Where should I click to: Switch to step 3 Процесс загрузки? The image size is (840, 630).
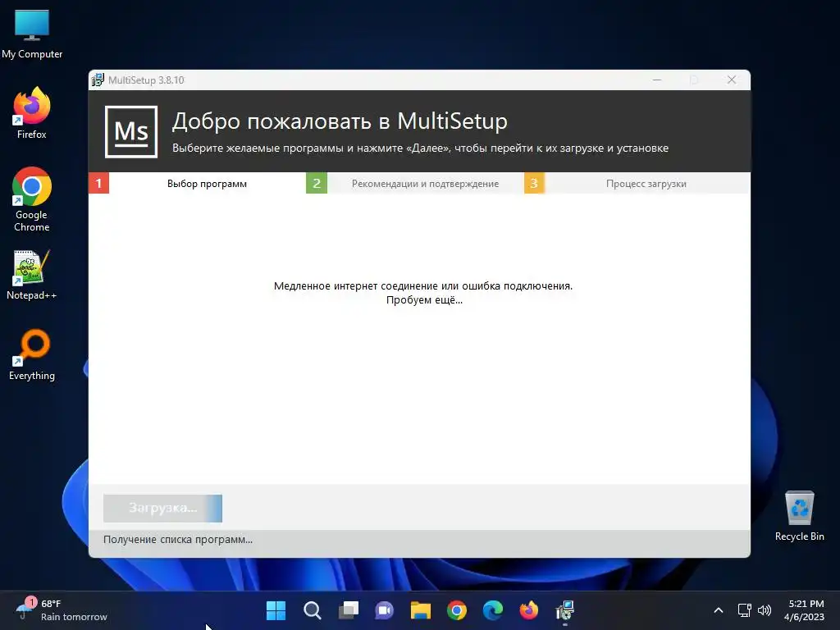coord(637,183)
